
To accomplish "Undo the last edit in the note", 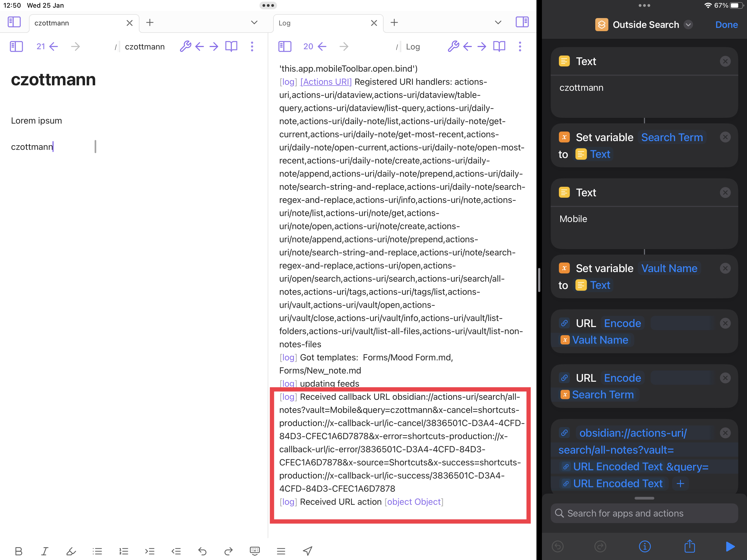I will tap(202, 551).
